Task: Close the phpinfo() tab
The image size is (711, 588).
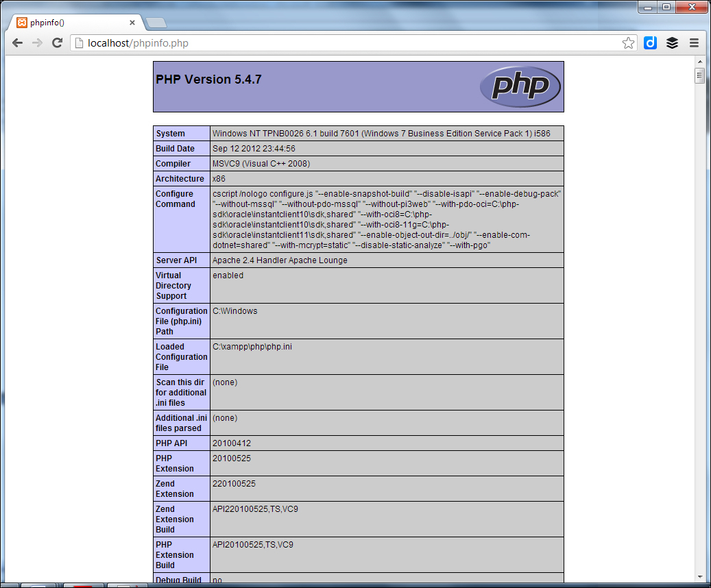Action: click(x=132, y=23)
